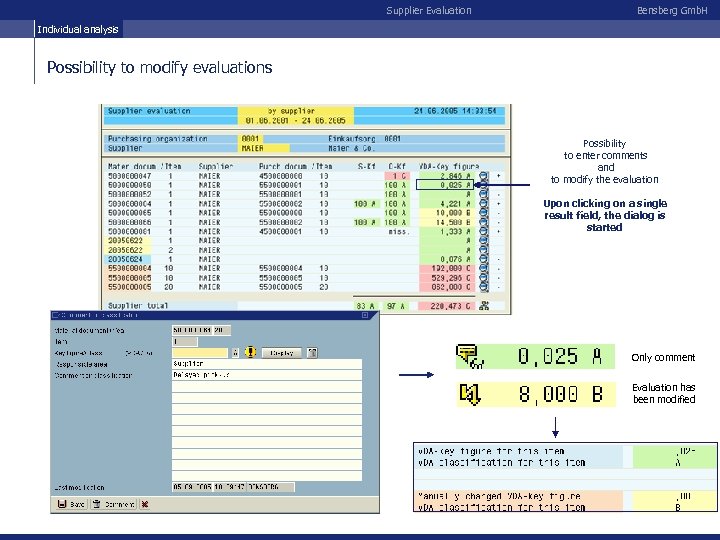This screenshot has height=540, width=720.
Task: Open details icon for the 2,846 A row
Action: point(484,176)
